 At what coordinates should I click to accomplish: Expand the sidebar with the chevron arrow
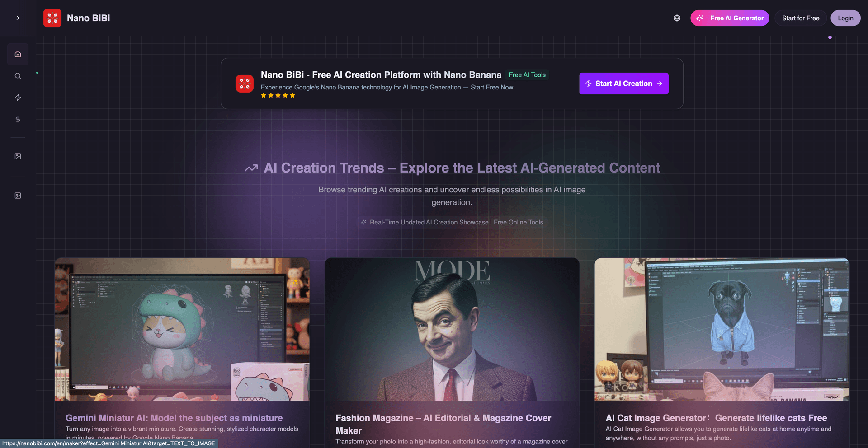click(x=18, y=18)
